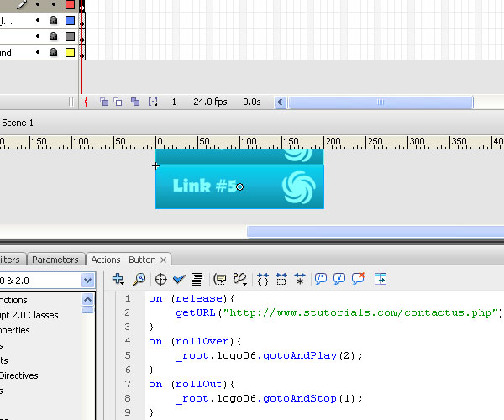Show the code hint icon
Viewport: 504px width, 420px height.
(220, 279)
